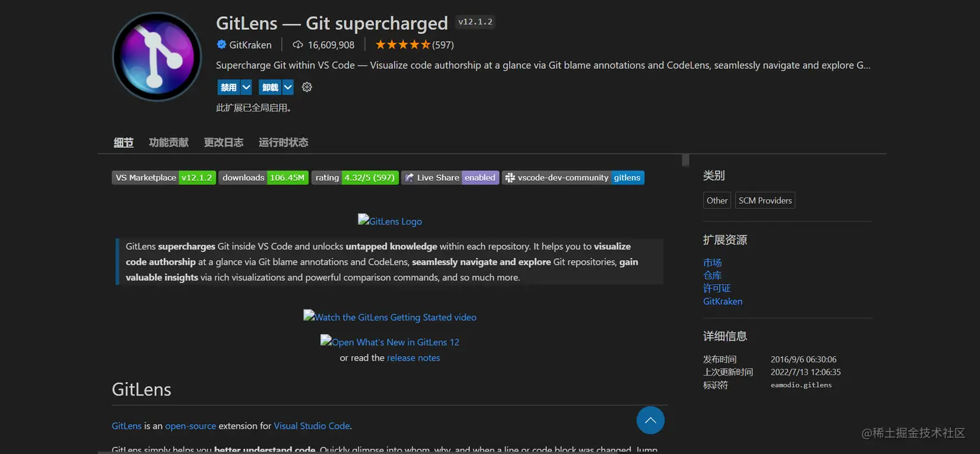The image size is (980, 454).
Task: Open the extension settings gear icon
Action: [307, 87]
